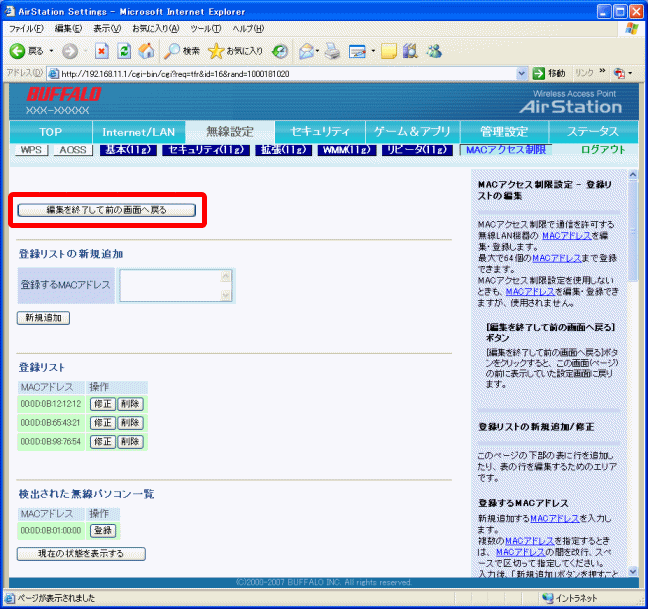Click the IE Back arrow button

coord(18,51)
